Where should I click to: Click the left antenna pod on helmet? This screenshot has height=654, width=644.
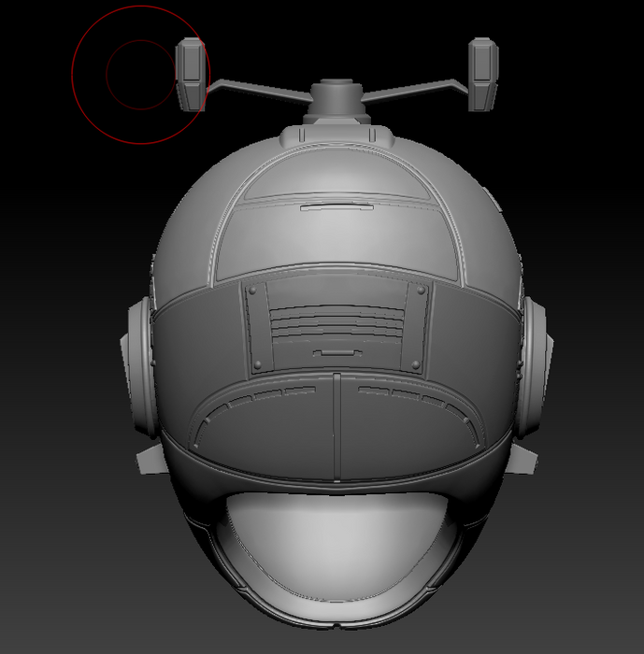coord(191,74)
